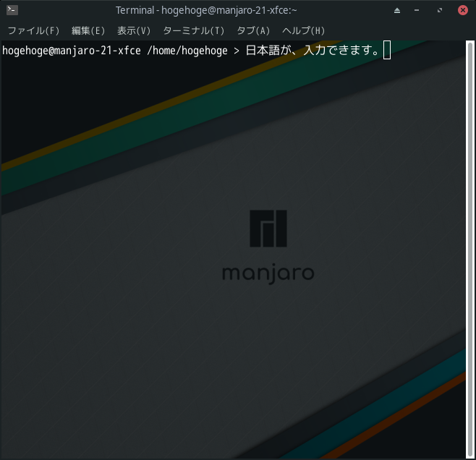
Task: Click the vertical scrollbar of the terminal
Action: click(470, 250)
